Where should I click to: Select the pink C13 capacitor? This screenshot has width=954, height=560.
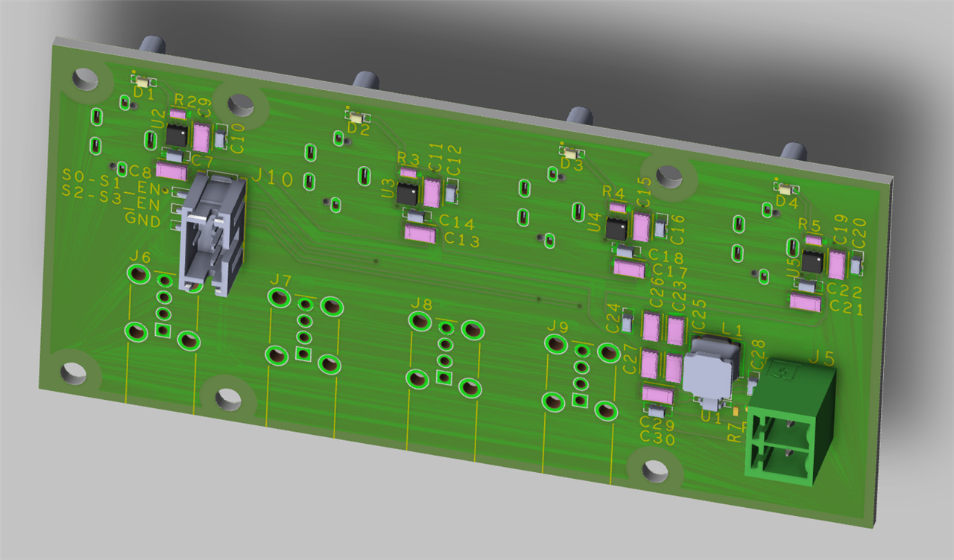420,234
